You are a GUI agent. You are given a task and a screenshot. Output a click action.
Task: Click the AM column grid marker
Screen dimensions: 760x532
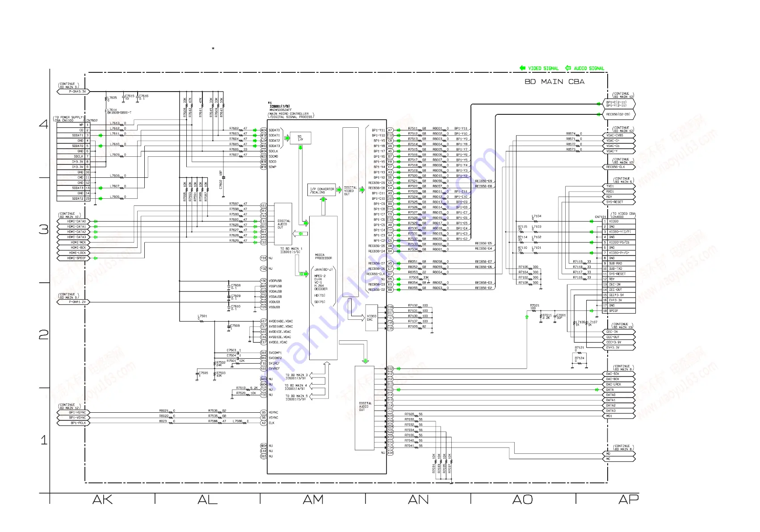[x=313, y=500]
